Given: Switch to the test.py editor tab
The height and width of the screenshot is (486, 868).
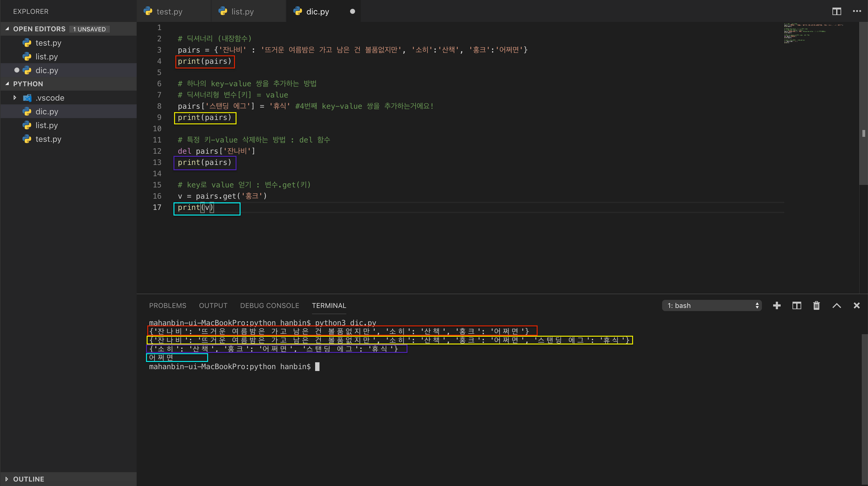Looking at the screenshot, I should (169, 12).
